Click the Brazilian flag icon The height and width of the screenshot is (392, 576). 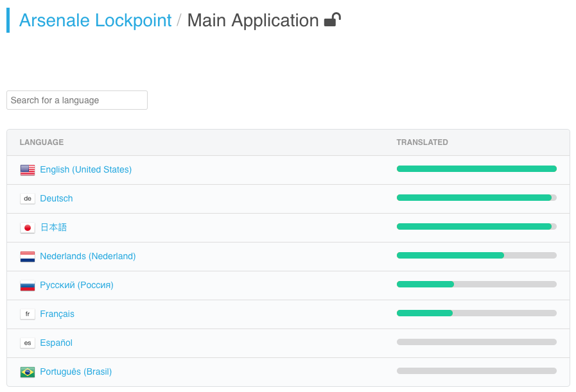pyautogui.click(x=28, y=372)
